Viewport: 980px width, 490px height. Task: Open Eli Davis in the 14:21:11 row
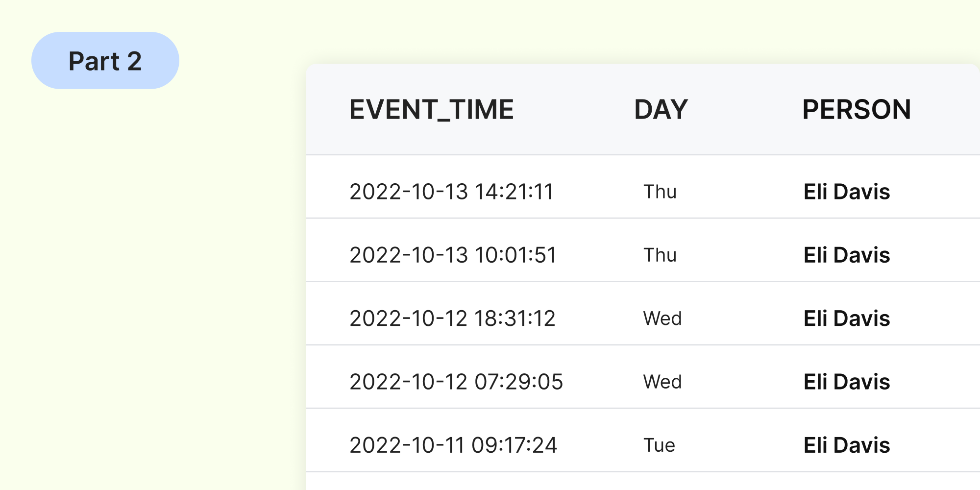(847, 192)
